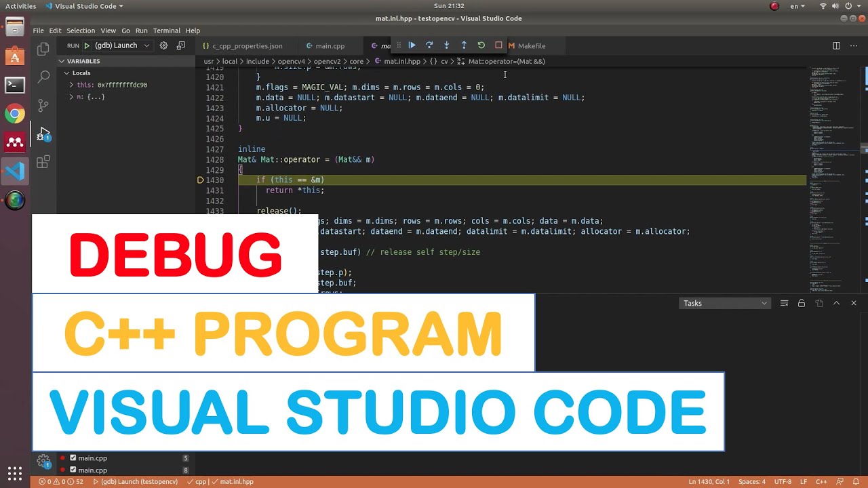Screen dimensions: 868x488
Task: Close the bottom panel
Action: tap(854, 303)
